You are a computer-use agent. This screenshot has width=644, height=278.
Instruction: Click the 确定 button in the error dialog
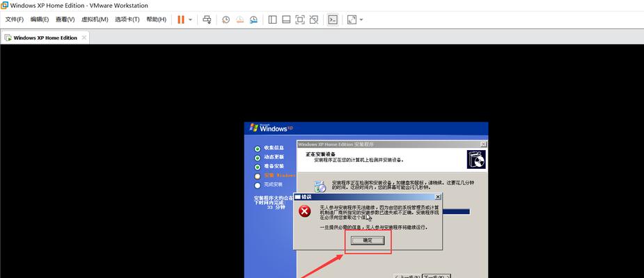click(x=368, y=240)
